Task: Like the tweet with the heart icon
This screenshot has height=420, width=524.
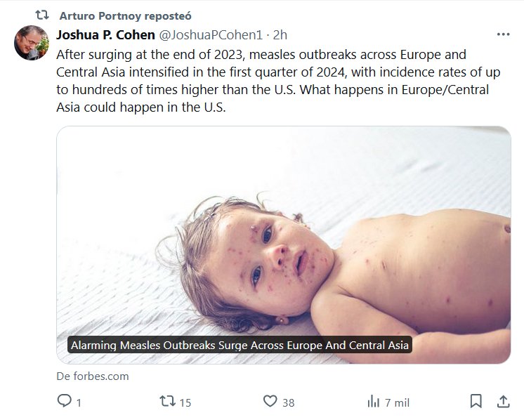Action: [270, 402]
